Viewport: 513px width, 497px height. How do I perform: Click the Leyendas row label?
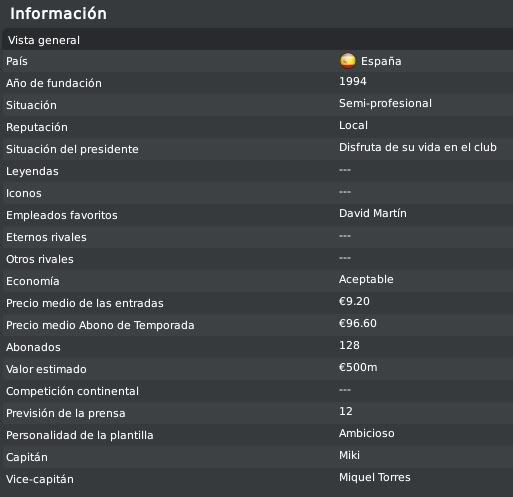32,171
